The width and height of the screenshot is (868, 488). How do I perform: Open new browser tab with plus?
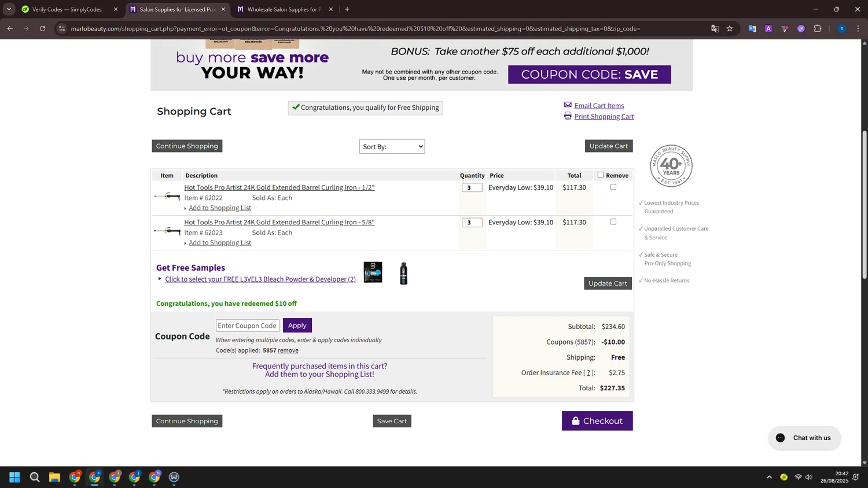click(347, 9)
